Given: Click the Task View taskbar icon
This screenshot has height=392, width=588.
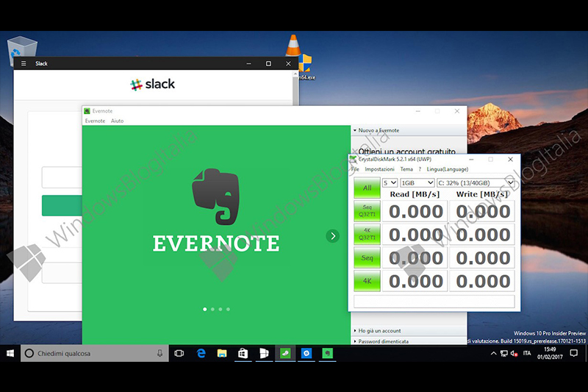Looking at the screenshot, I should (179, 354).
